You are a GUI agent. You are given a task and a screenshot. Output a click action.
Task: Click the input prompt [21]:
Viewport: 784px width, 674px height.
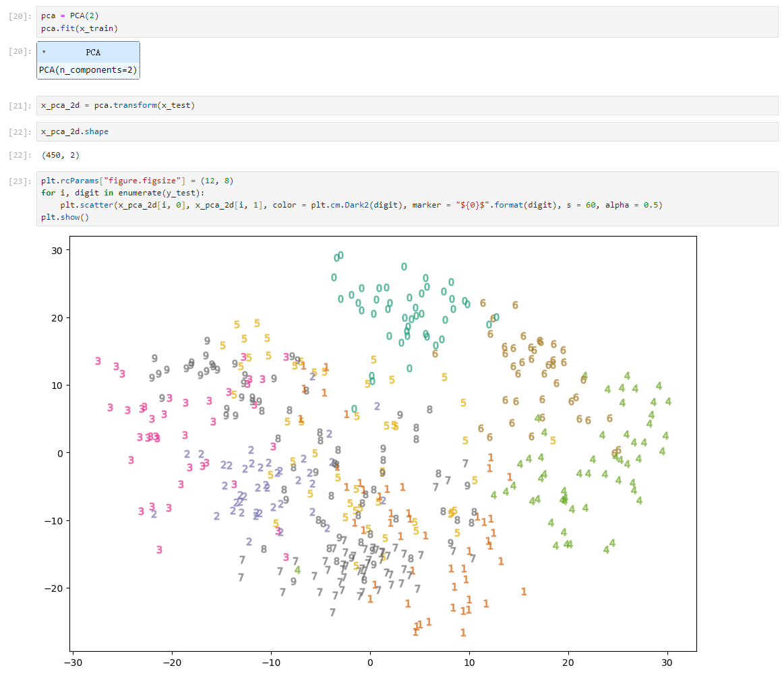(20, 106)
